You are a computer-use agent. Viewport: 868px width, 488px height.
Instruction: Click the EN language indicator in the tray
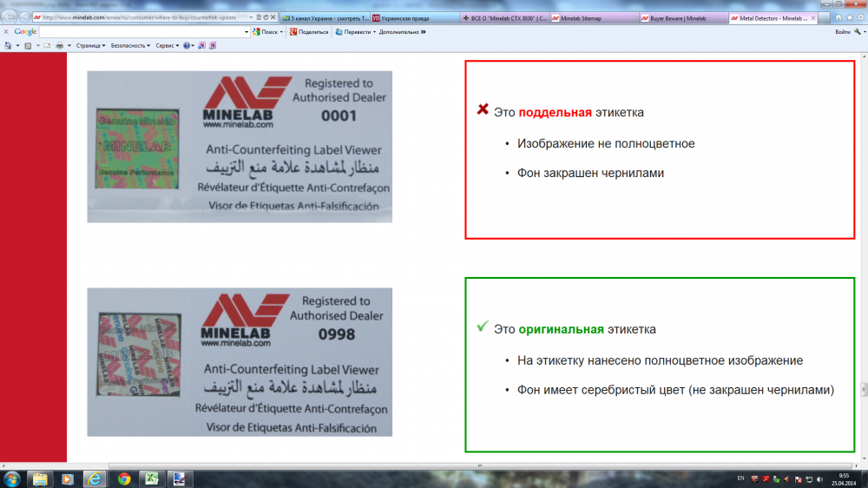[740, 478]
